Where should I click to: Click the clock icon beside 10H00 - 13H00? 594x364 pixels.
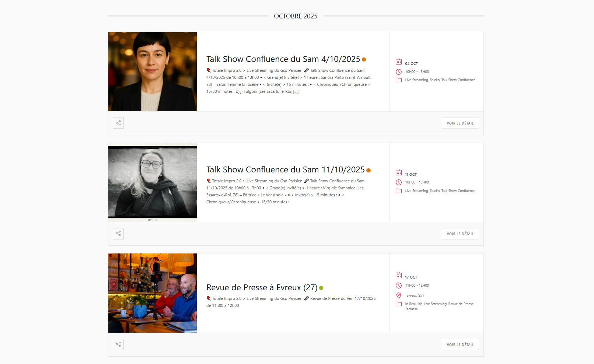tap(398, 71)
